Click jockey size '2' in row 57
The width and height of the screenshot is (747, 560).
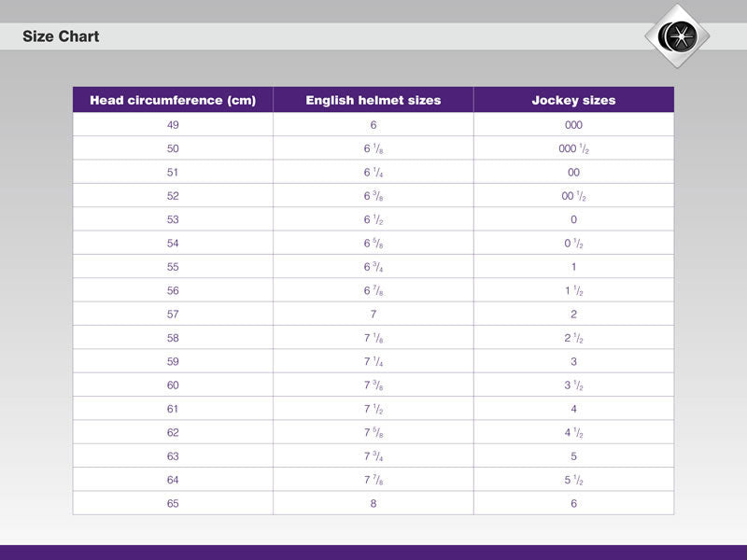tap(573, 315)
